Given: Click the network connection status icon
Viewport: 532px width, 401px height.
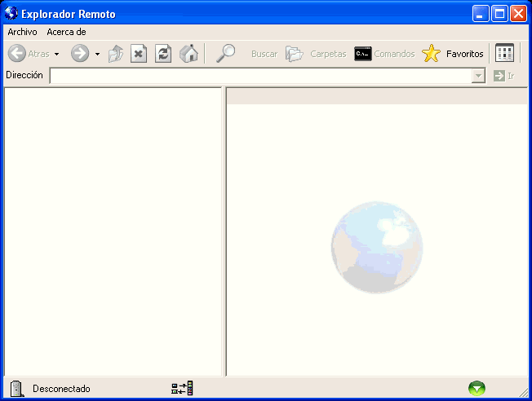Looking at the screenshot, I should (x=182, y=389).
